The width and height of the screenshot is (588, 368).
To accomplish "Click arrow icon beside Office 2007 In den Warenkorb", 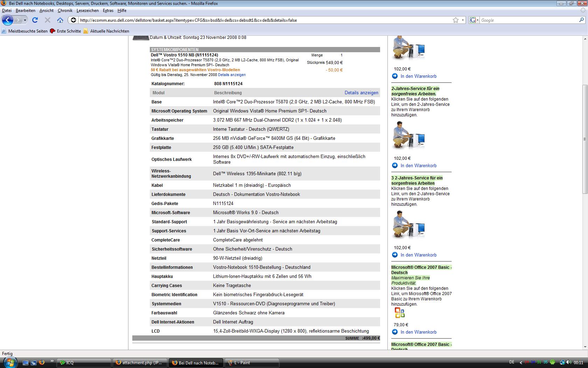I will [x=395, y=332].
